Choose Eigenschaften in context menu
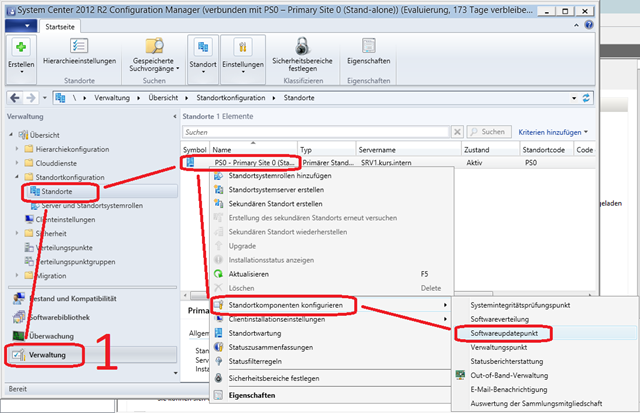This screenshot has width=640, height=413. click(x=331, y=395)
